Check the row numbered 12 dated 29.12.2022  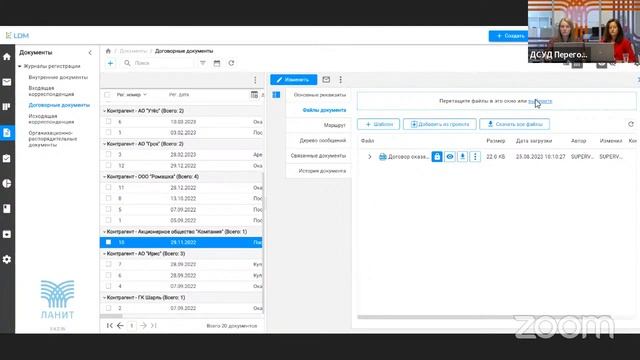point(108,166)
